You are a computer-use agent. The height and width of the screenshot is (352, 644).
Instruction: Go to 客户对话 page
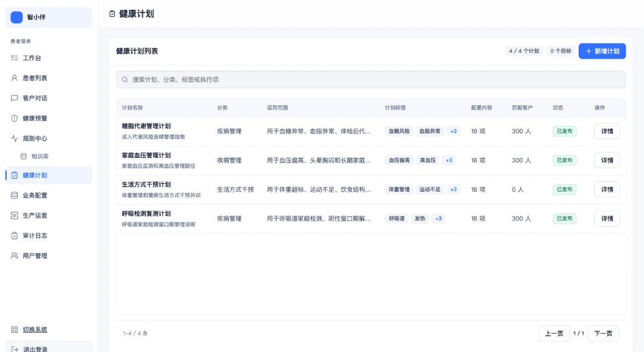(49, 98)
